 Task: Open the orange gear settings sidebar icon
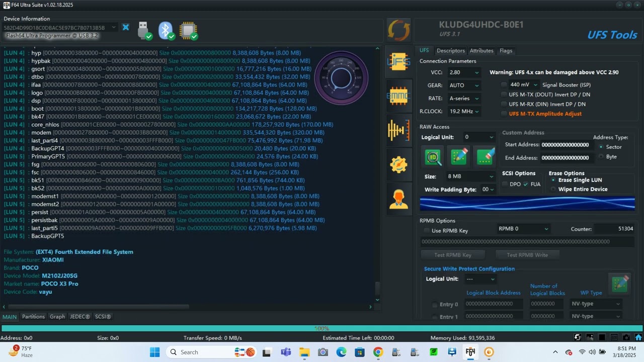[x=398, y=164]
